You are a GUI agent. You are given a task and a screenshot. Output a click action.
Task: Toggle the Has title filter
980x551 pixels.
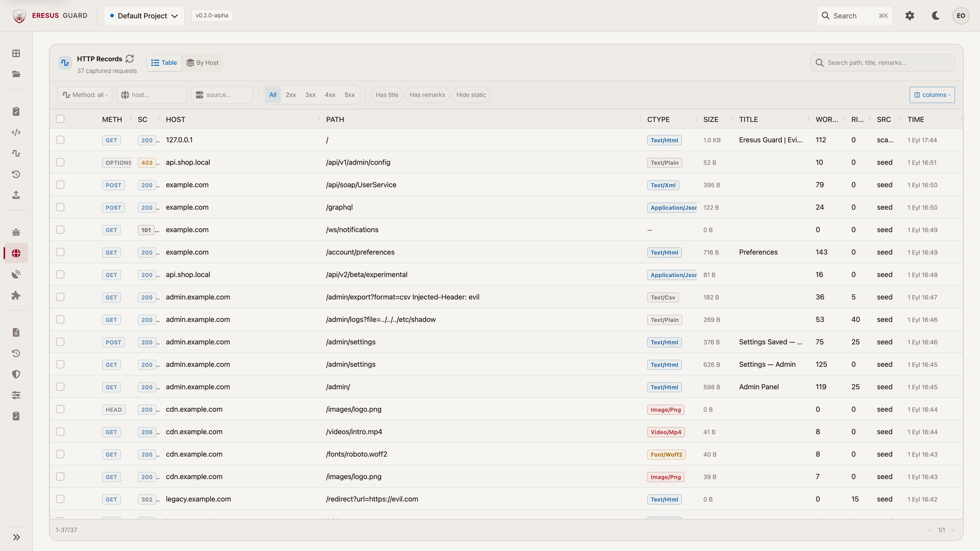387,95
